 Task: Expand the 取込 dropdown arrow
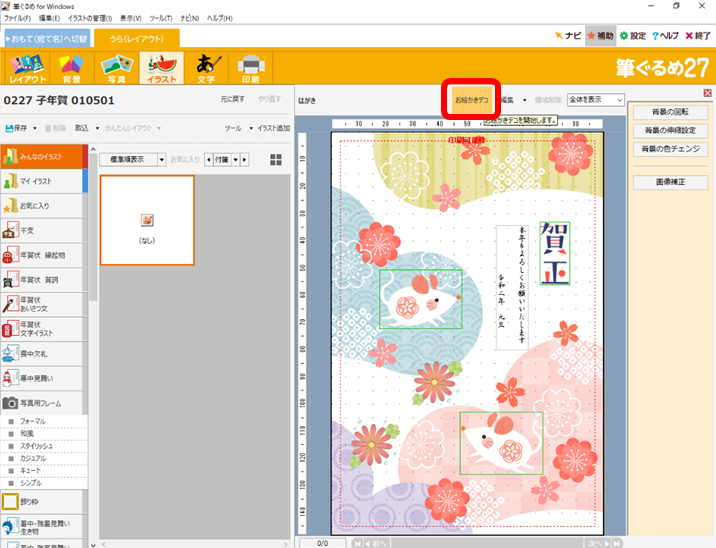coord(97,128)
